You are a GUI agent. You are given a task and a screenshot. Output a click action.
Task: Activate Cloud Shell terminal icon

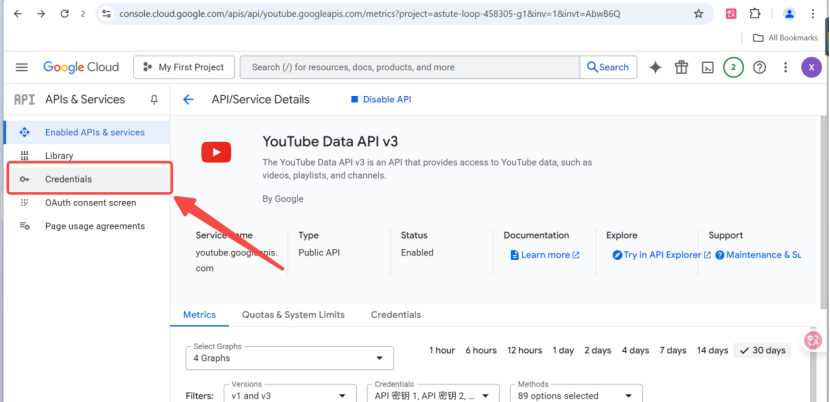pos(708,67)
